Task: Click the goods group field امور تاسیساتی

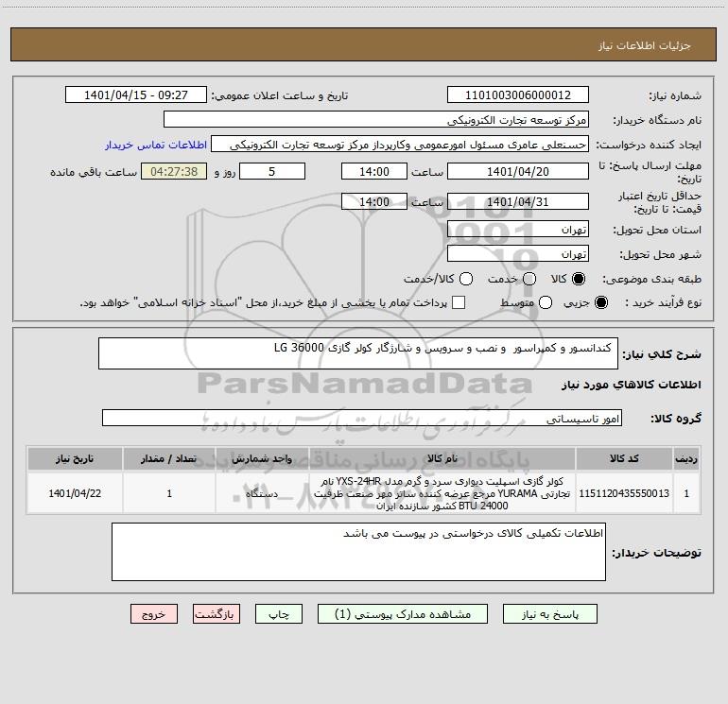Action: 362,418
